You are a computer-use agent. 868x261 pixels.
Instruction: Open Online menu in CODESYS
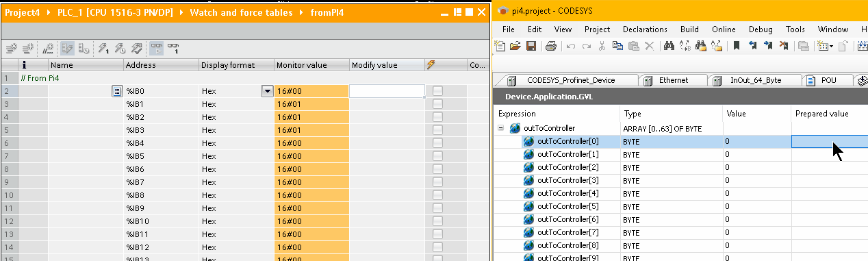pos(724,29)
